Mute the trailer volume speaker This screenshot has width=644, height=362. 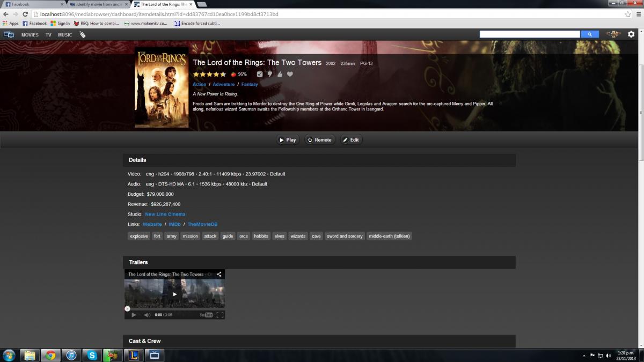(147, 315)
